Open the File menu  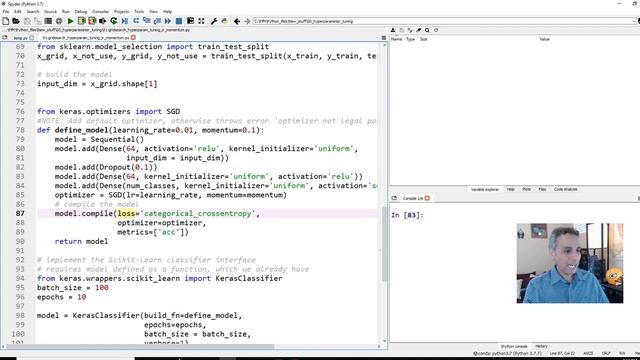pos(6,11)
